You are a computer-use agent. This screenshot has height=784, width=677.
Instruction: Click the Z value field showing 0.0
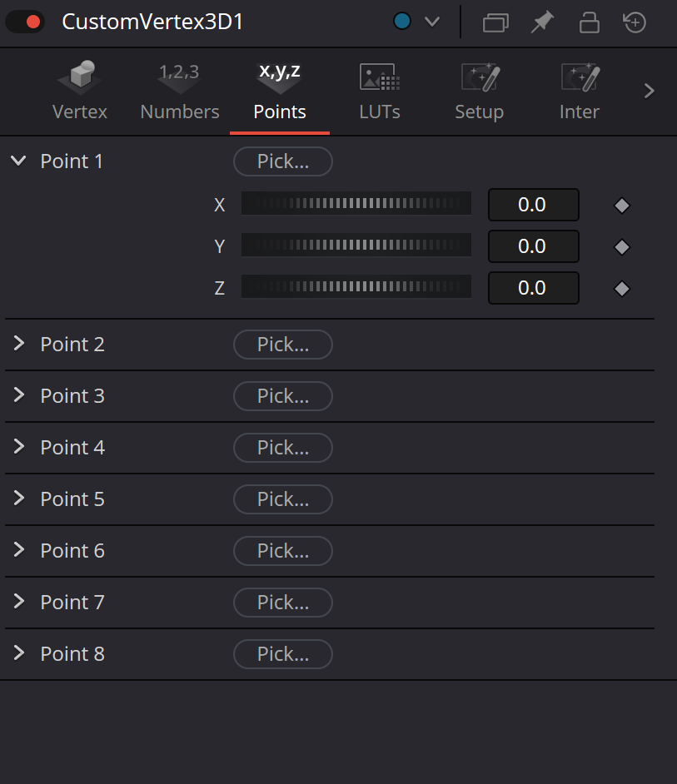pos(534,287)
